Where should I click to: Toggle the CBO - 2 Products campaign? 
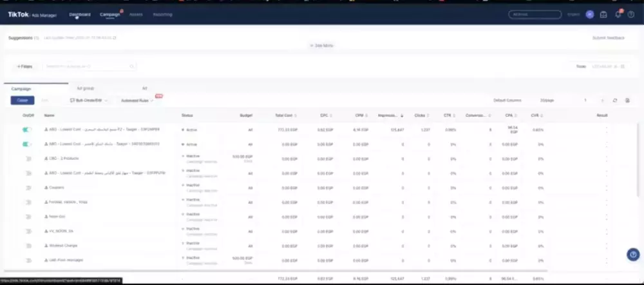(x=28, y=159)
